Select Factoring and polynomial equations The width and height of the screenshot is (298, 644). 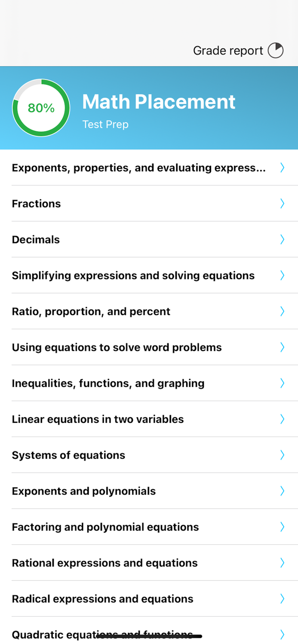pyautogui.click(x=105, y=527)
